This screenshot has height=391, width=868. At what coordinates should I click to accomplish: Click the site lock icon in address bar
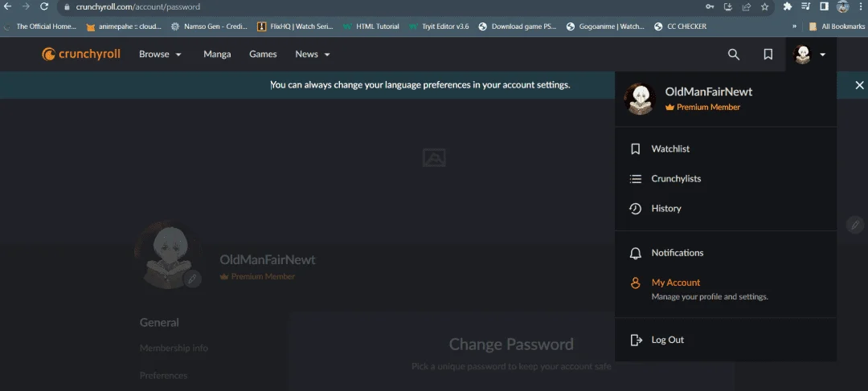coord(67,7)
